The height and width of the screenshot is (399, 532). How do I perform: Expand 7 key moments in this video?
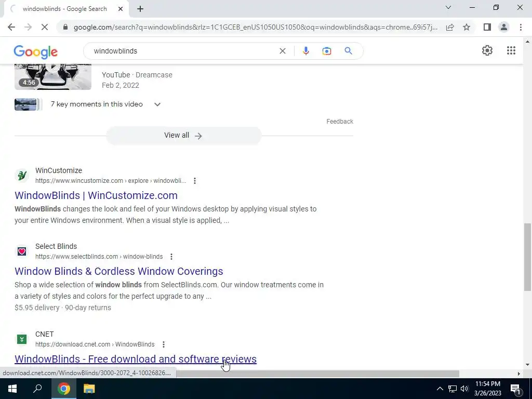[157, 104]
